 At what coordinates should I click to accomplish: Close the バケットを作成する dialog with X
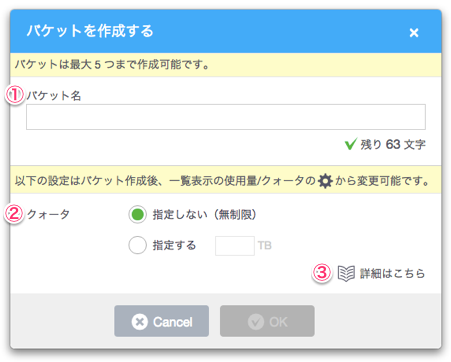[414, 33]
